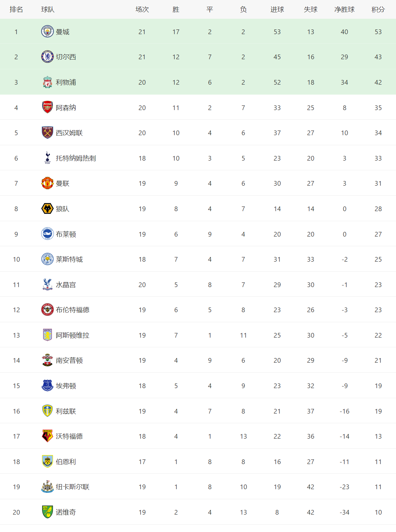Click the Manchester United crest
This screenshot has height=532, width=396.
(x=47, y=183)
